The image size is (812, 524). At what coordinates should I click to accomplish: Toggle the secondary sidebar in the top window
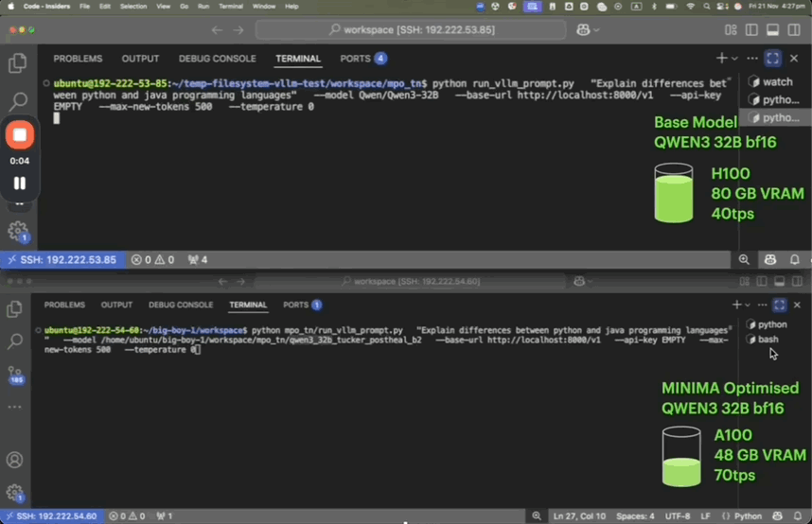pyautogui.click(x=794, y=30)
